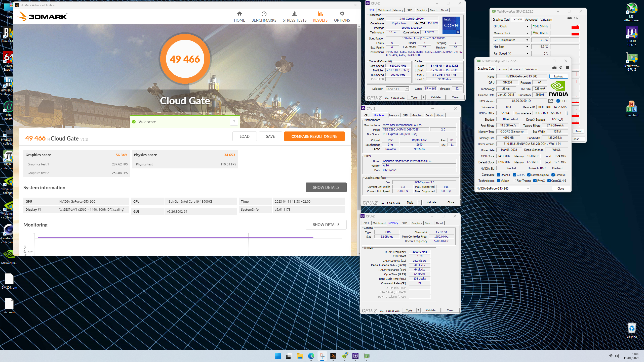The height and width of the screenshot is (362, 644).
Task: Open Tools dropdown arrow in top CPU-Z window
Action: 423,97
